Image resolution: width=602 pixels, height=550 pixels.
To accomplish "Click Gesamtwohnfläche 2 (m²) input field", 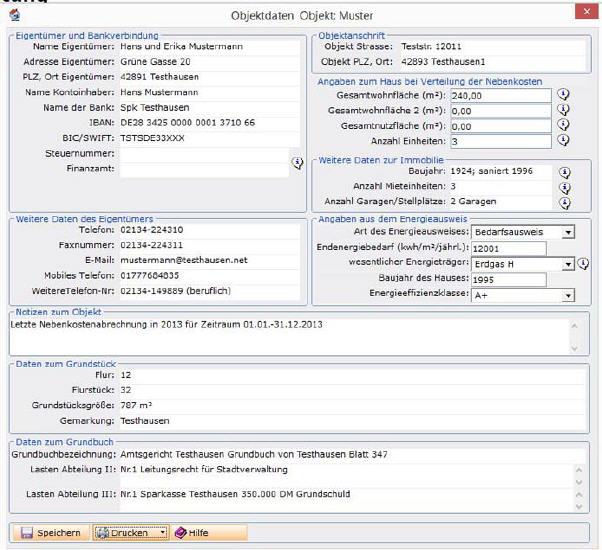I will [501, 111].
